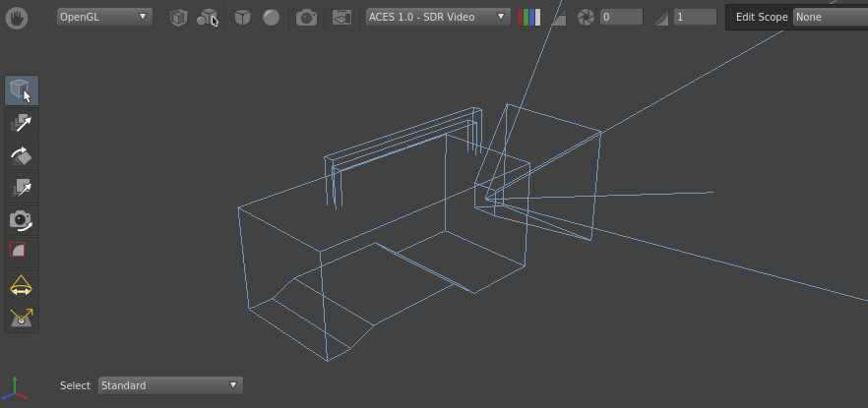Select the camera orbit tool
The image size is (868, 408).
22,219
